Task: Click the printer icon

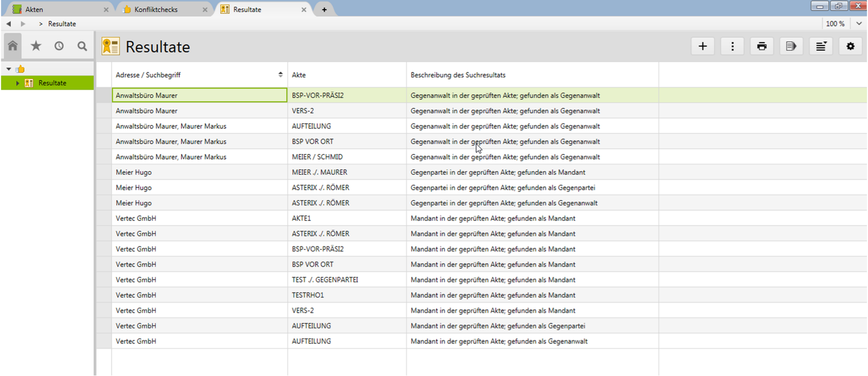Action: coord(761,46)
